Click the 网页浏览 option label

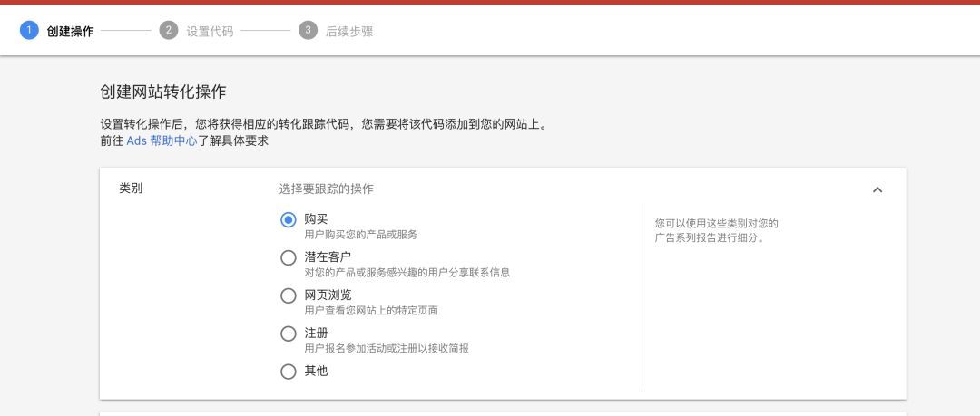(x=328, y=295)
